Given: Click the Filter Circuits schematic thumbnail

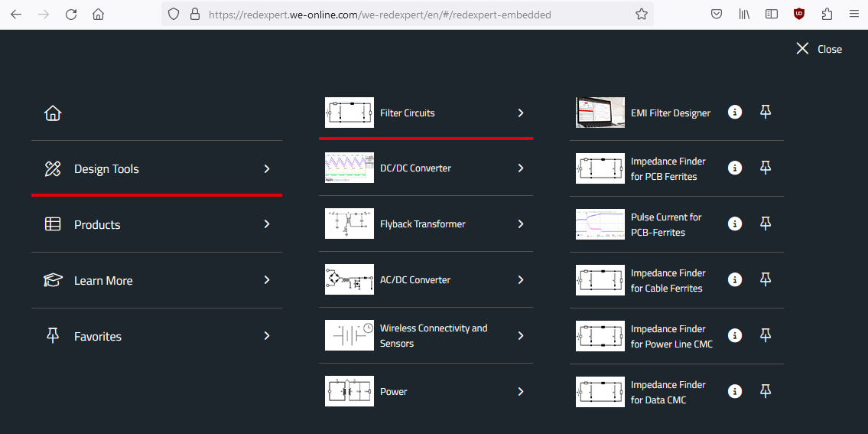Looking at the screenshot, I should point(349,113).
